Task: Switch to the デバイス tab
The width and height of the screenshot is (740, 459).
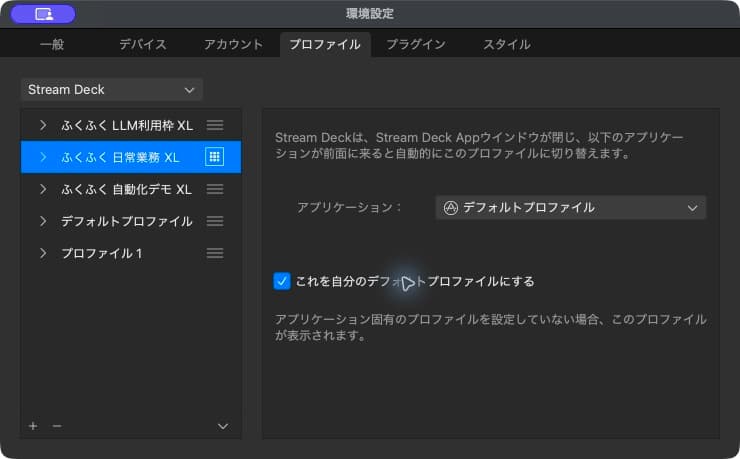Action: (x=143, y=44)
